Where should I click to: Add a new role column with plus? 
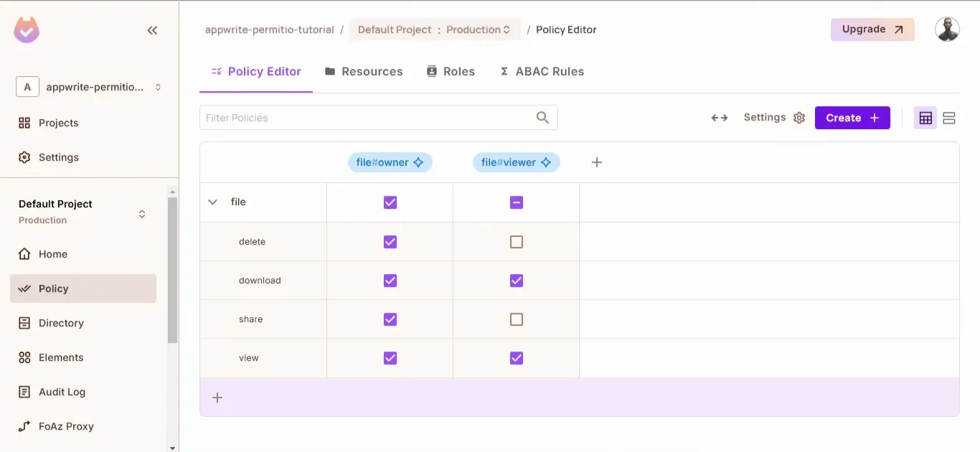(597, 162)
